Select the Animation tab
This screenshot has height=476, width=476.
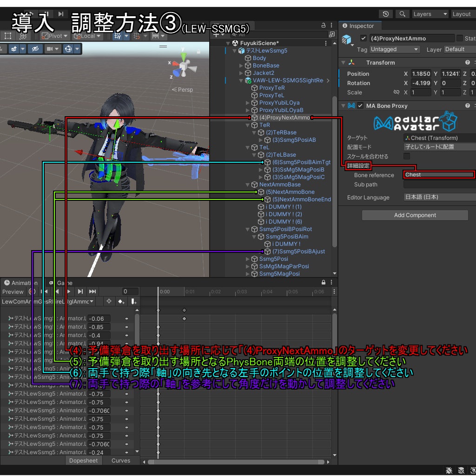21,283
